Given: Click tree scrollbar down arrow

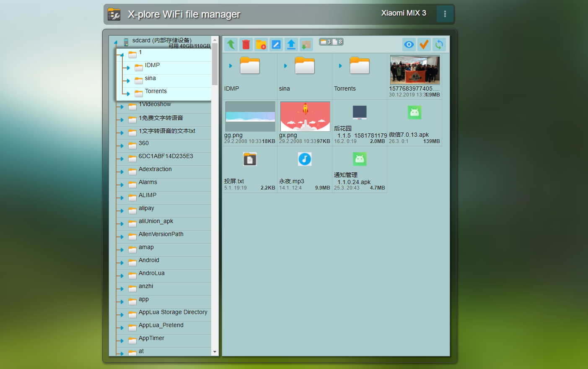Looking at the screenshot, I should click(215, 352).
